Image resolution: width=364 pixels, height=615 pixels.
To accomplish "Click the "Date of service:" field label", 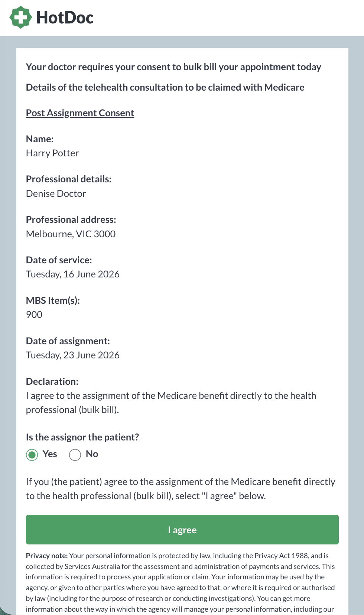I will pyautogui.click(x=59, y=260).
